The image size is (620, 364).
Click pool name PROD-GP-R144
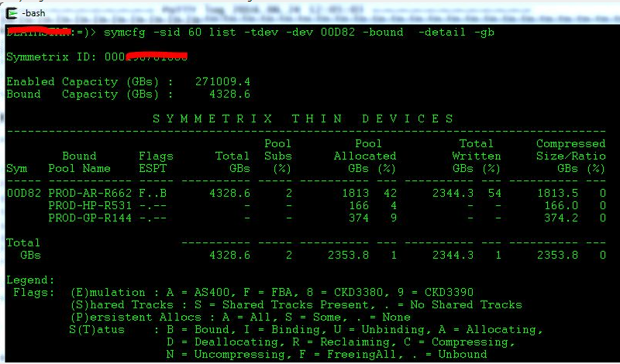(90, 218)
